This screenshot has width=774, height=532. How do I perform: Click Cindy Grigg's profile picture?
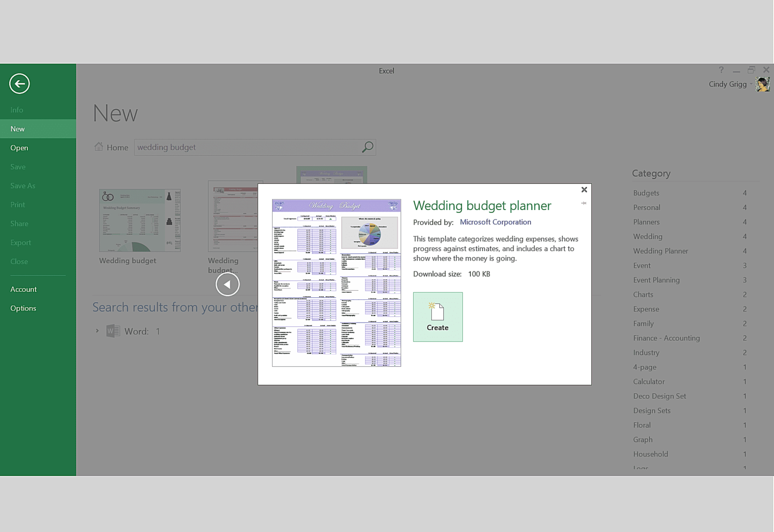pyautogui.click(x=762, y=84)
